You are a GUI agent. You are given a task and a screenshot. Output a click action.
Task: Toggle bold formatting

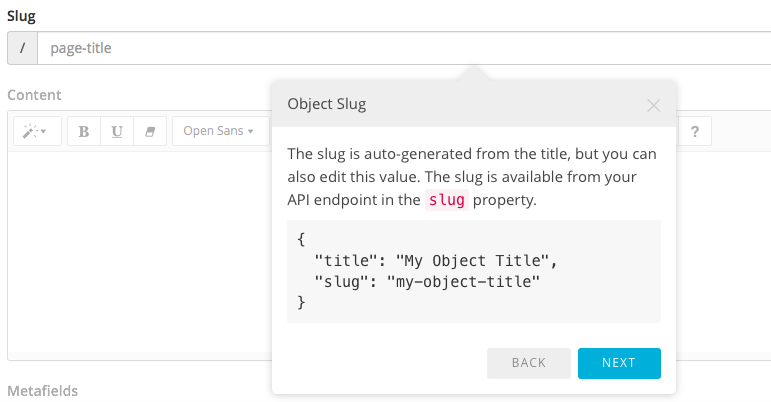84,131
